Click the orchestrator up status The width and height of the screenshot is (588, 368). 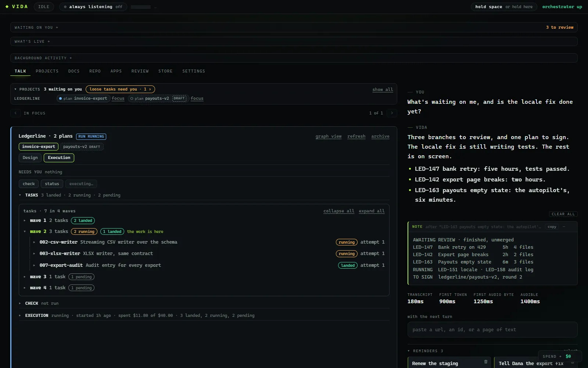coord(562,7)
